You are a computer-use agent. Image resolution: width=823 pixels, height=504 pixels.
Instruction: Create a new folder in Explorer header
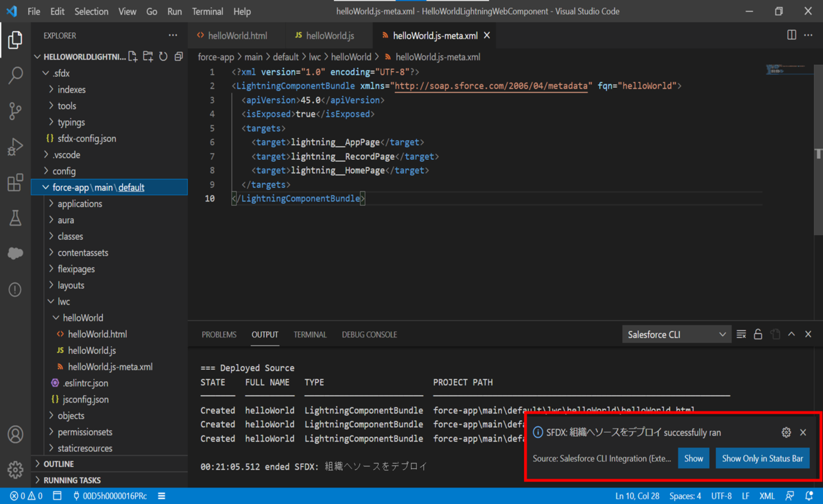[x=148, y=57]
